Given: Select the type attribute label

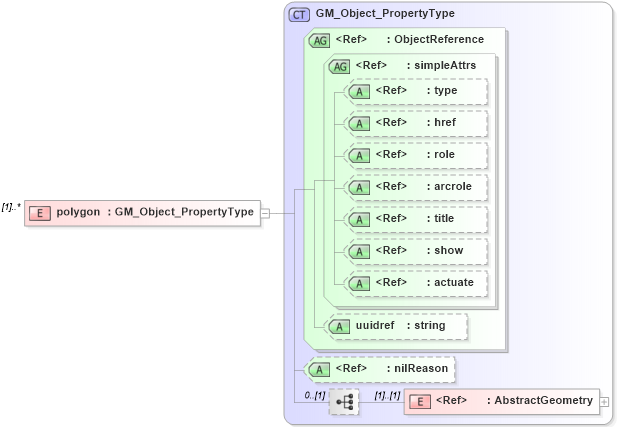Looking at the screenshot, I should 416,91.
